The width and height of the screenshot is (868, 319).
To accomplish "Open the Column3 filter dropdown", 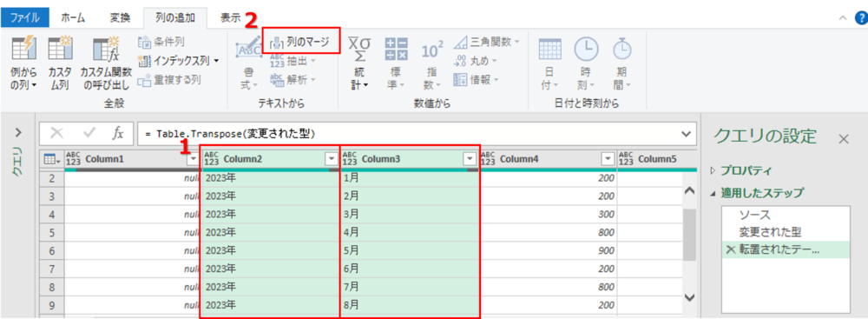I will [x=470, y=160].
